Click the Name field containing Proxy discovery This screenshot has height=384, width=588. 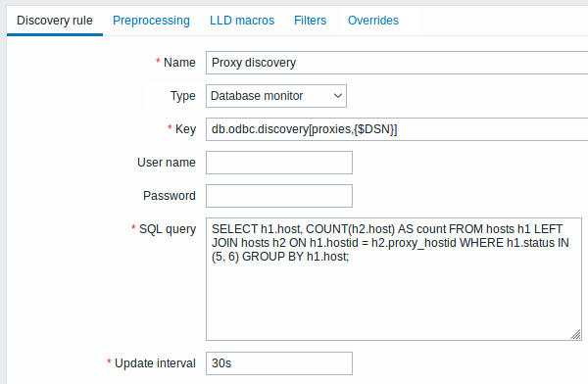tap(397, 63)
